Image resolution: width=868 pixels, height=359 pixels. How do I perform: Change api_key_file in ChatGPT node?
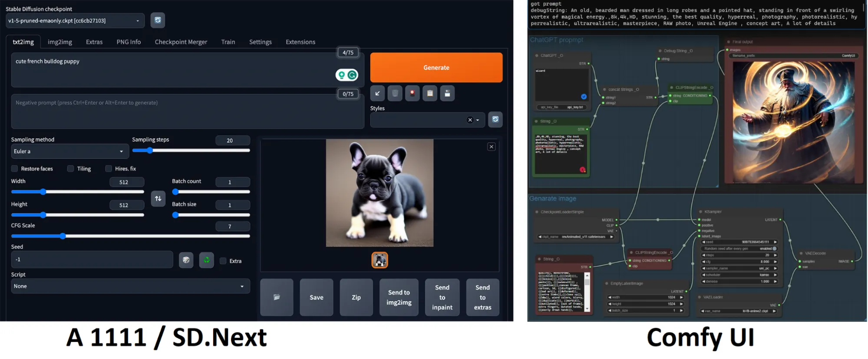click(x=562, y=107)
